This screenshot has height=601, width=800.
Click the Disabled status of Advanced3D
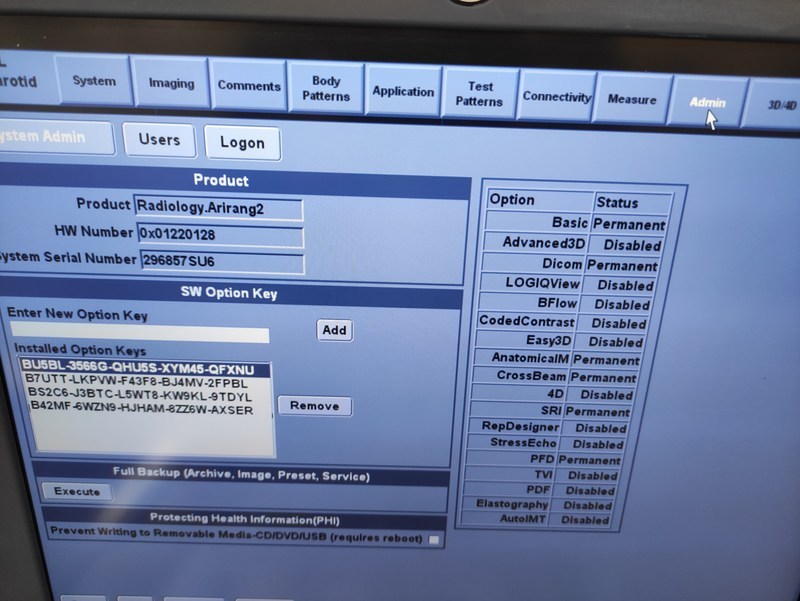(632, 245)
